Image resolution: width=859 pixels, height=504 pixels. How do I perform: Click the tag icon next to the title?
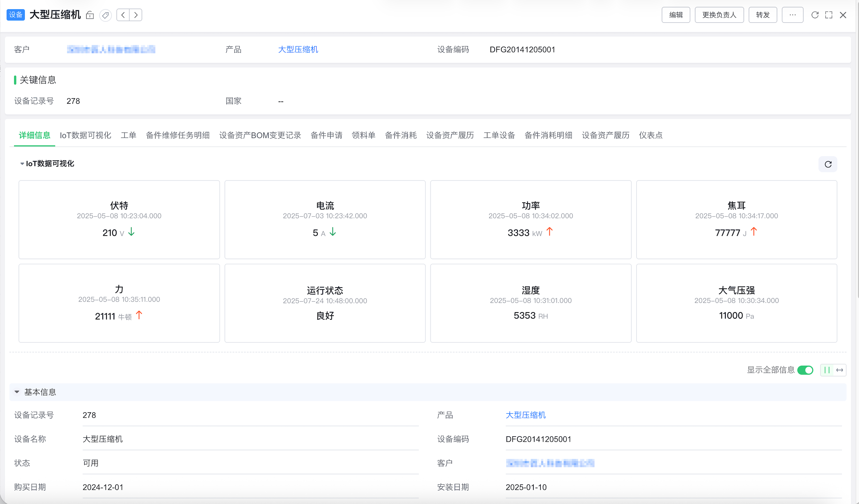tap(106, 15)
